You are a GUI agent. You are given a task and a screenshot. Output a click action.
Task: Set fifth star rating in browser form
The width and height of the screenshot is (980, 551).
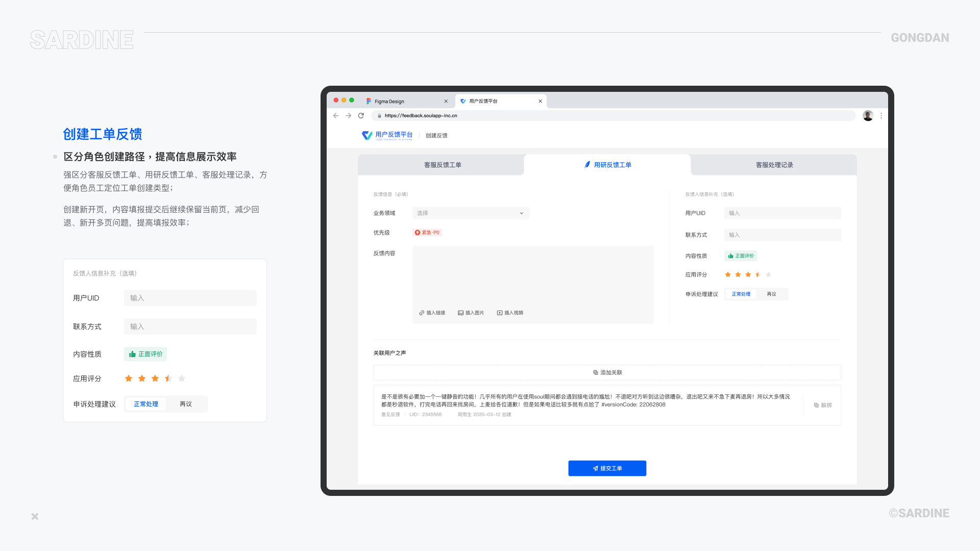769,274
